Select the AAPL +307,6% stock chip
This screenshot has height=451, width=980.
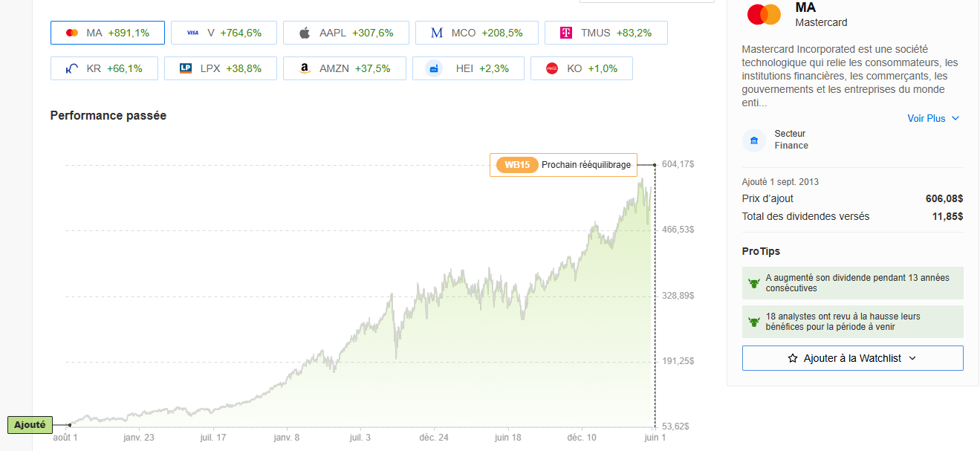pyautogui.click(x=345, y=33)
